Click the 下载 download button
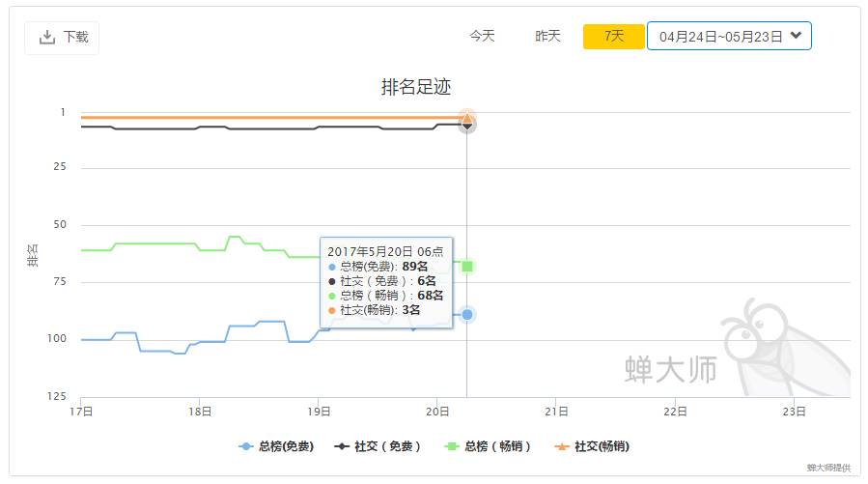The height and width of the screenshot is (484, 868). point(62,37)
